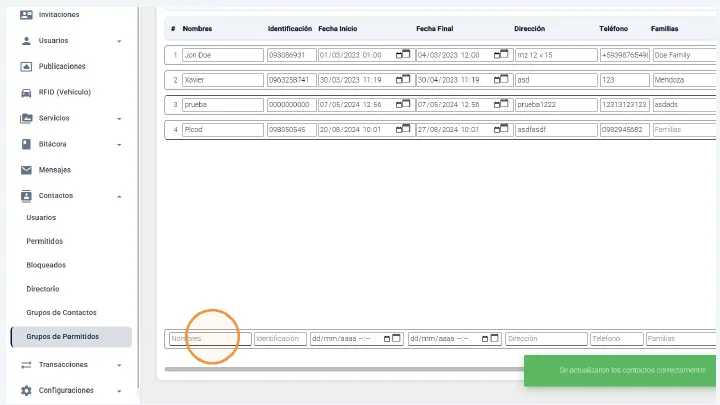Expand the Configuraciones menu chevron

[x=119, y=391]
